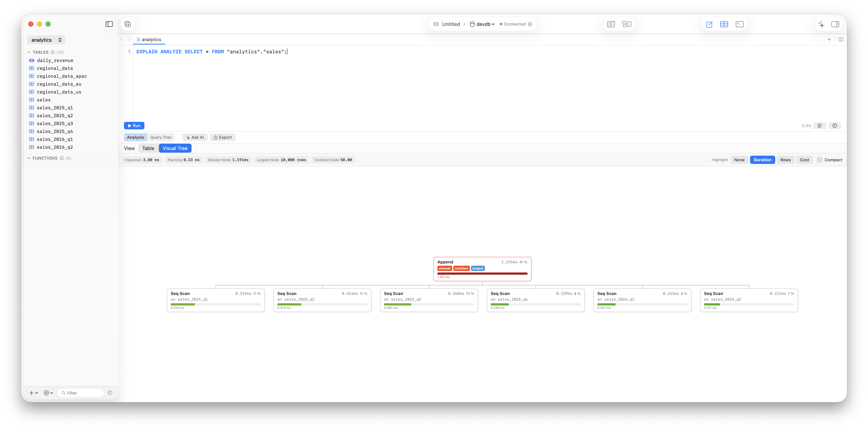
Task: Open the SQL query editor icon
Action: (x=709, y=24)
